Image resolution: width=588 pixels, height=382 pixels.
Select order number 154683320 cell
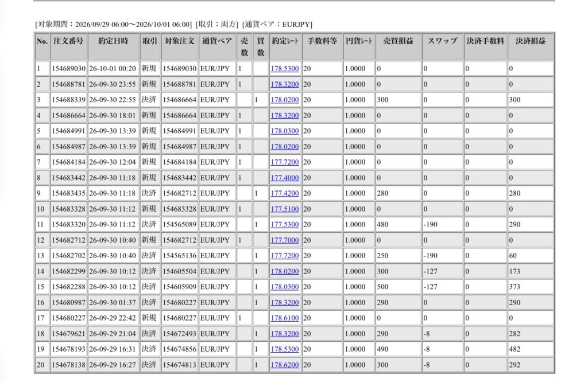click(69, 224)
